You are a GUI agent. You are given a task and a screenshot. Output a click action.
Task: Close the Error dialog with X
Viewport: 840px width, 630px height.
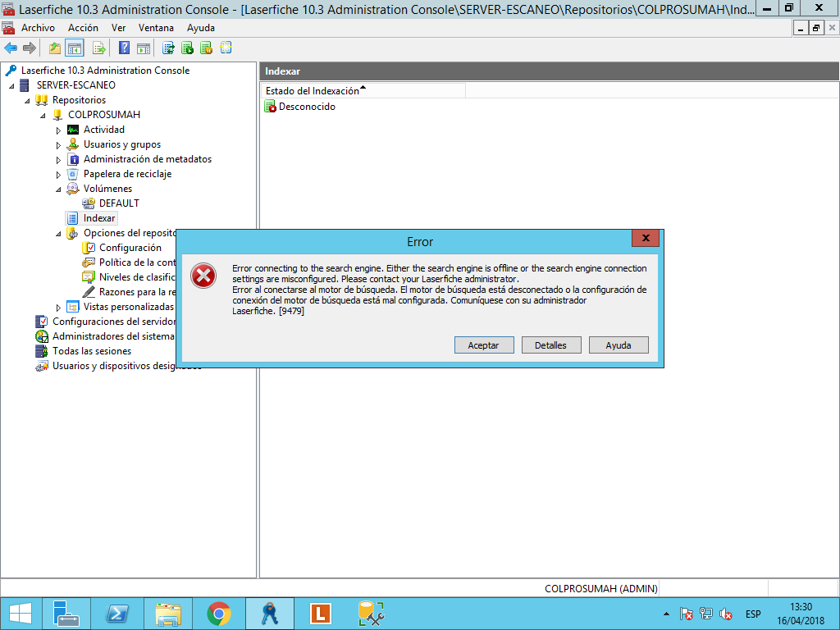click(646, 238)
